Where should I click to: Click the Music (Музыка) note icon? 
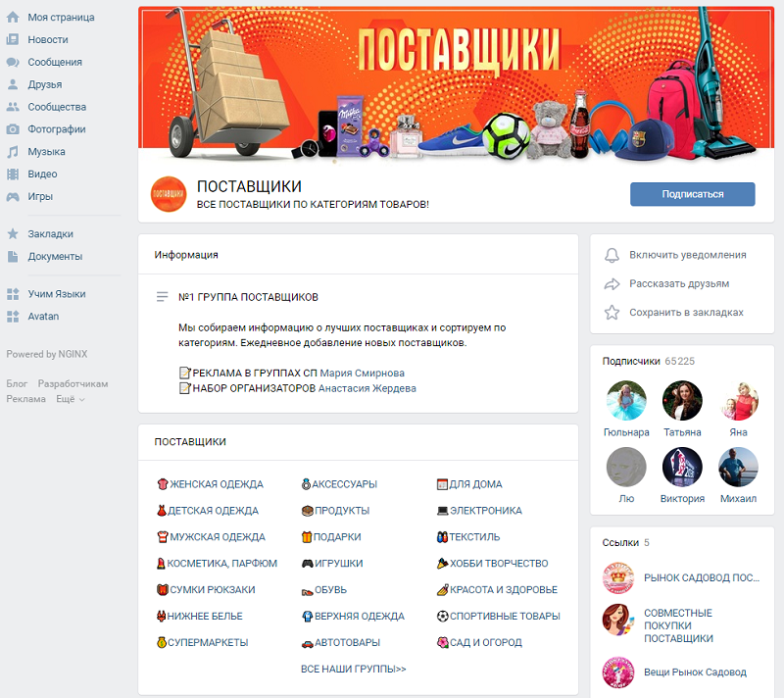point(13,152)
